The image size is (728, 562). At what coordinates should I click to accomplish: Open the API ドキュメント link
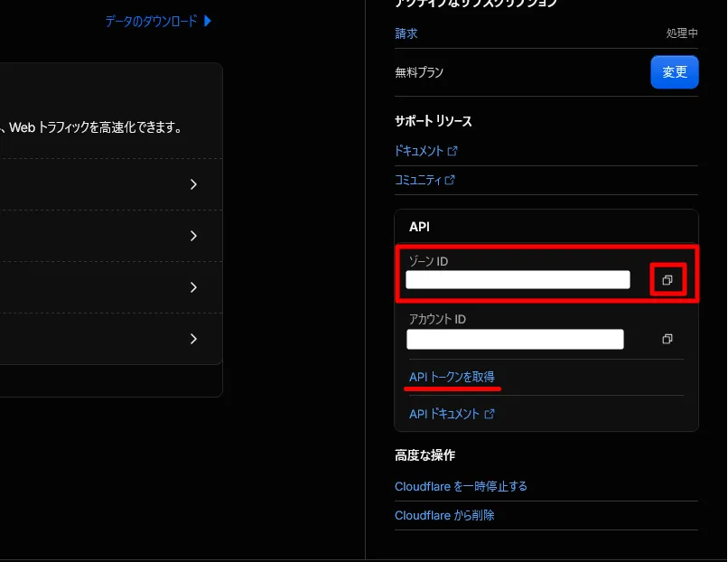[x=452, y=414]
